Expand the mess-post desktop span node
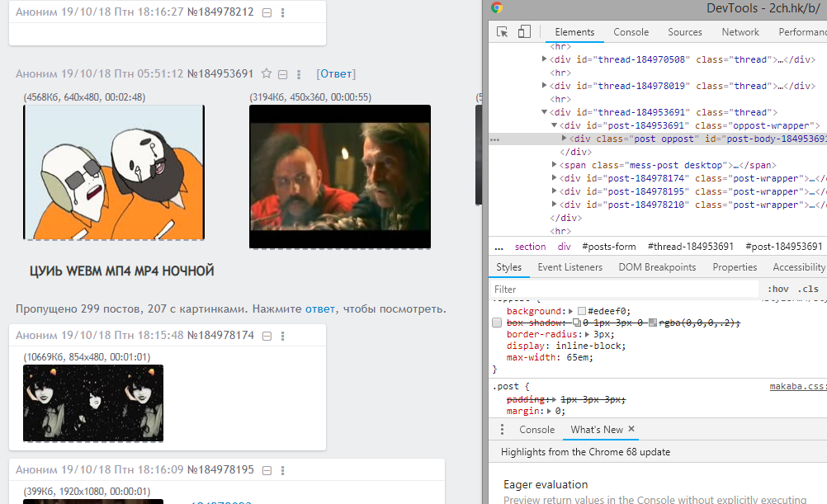 555,164
